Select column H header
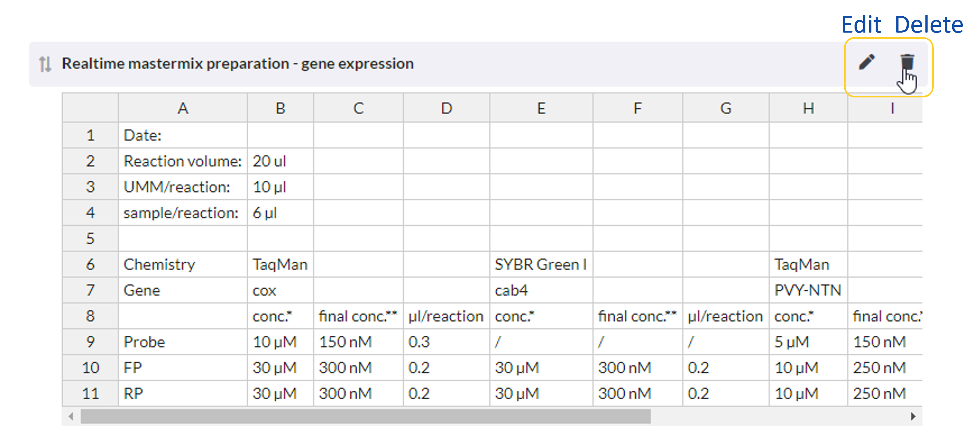 (x=808, y=109)
